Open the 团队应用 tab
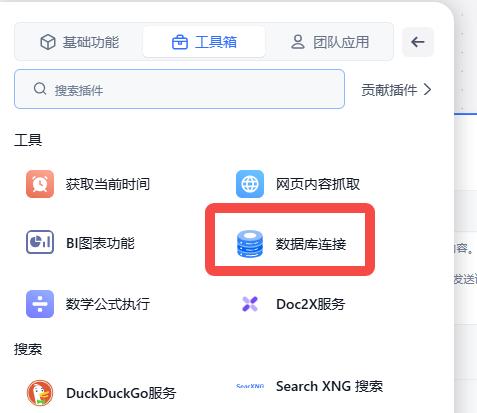 tap(330, 42)
